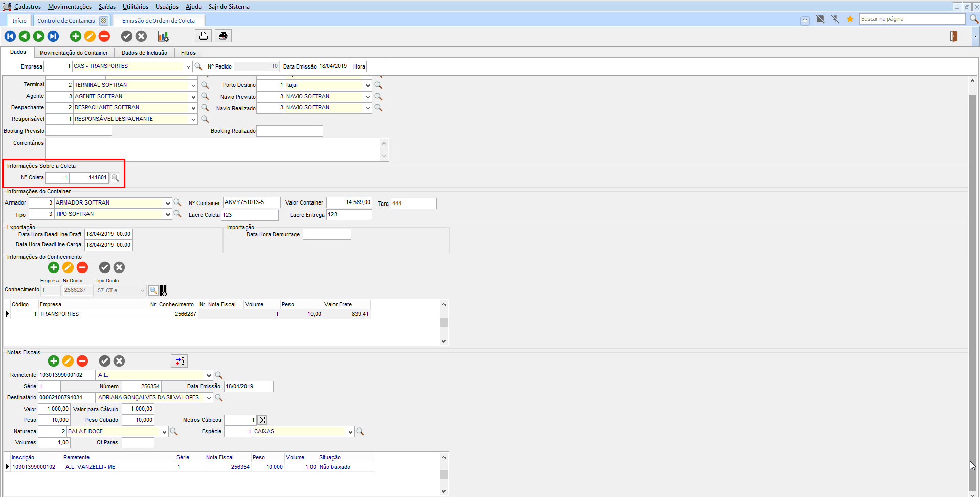Expand the Despachante dropdown
The image size is (980, 497).
pos(193,108)
